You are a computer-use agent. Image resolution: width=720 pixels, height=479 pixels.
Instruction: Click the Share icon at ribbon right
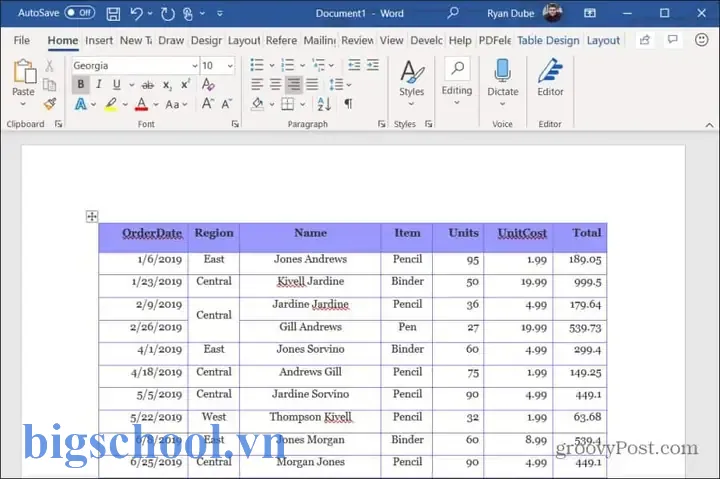tap(645, 40)
